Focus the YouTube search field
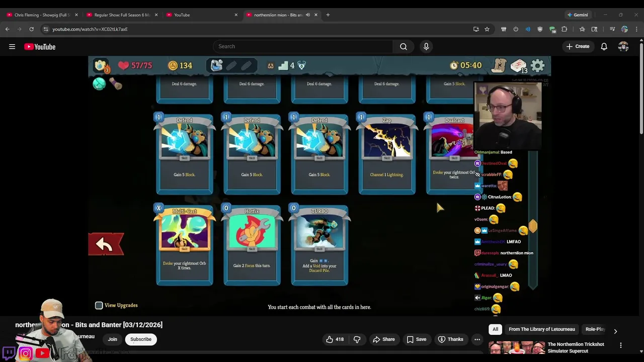This screenshot has height=362, width=644. [303, 47]
